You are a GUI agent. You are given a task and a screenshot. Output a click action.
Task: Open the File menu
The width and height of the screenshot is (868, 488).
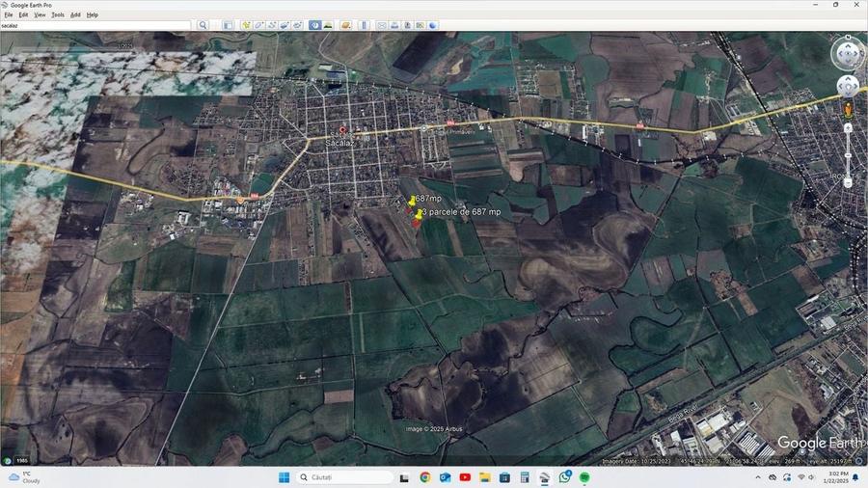click(9, 15)
